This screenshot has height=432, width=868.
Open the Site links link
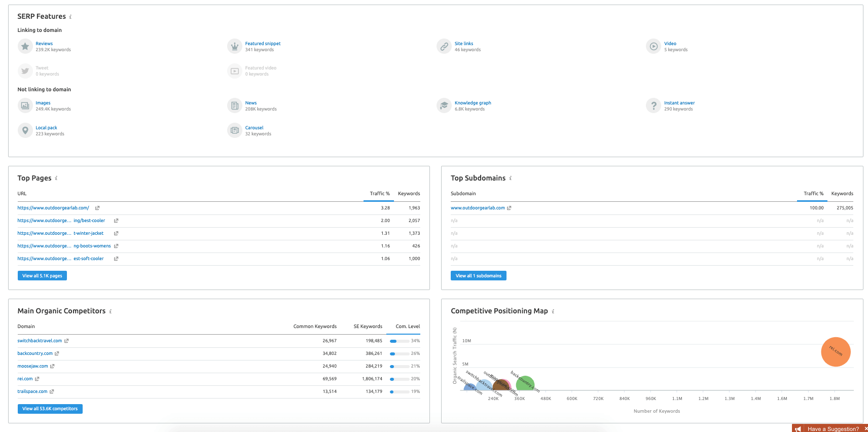[464, 44]
